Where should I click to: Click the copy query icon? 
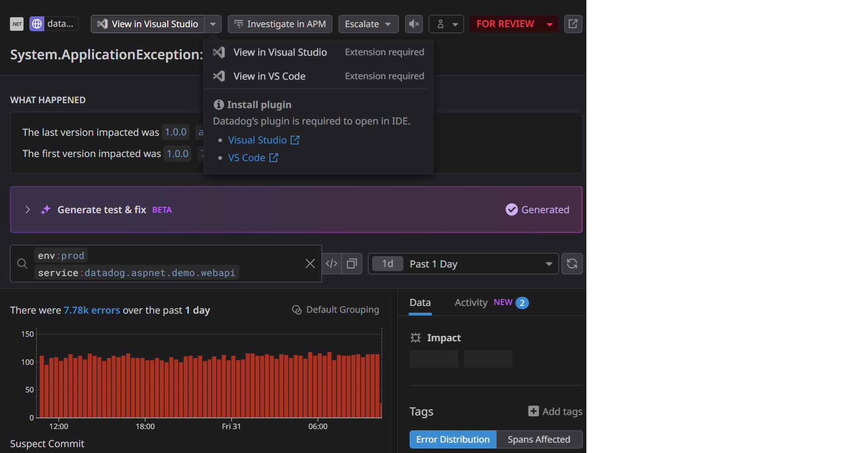(x=352, y=263)
